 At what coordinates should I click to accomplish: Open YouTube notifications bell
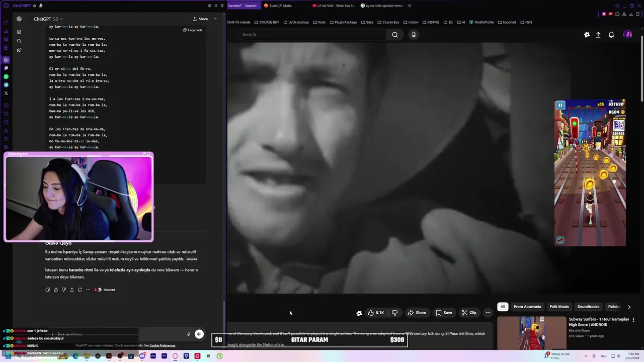611,35
